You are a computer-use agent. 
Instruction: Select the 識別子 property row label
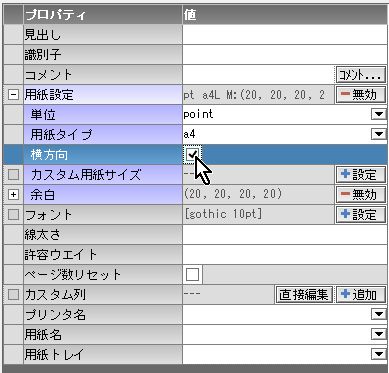point(103,55)
